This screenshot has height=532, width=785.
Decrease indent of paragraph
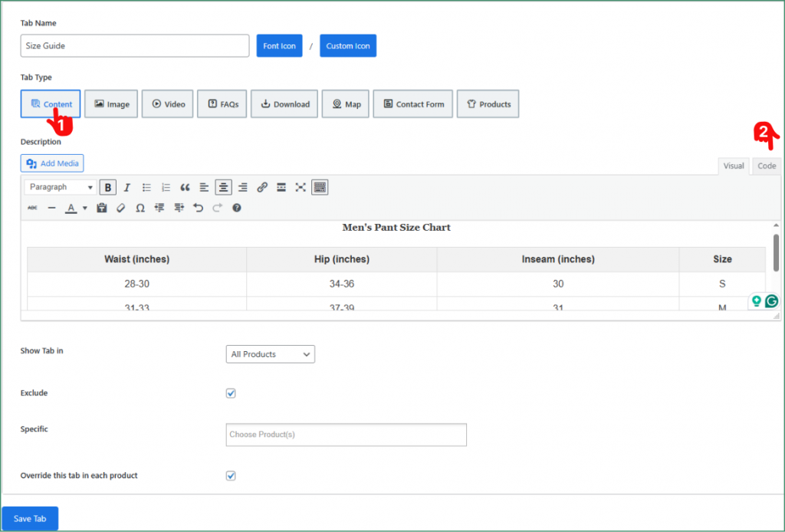pyautogui.click(x=159, y=208)
